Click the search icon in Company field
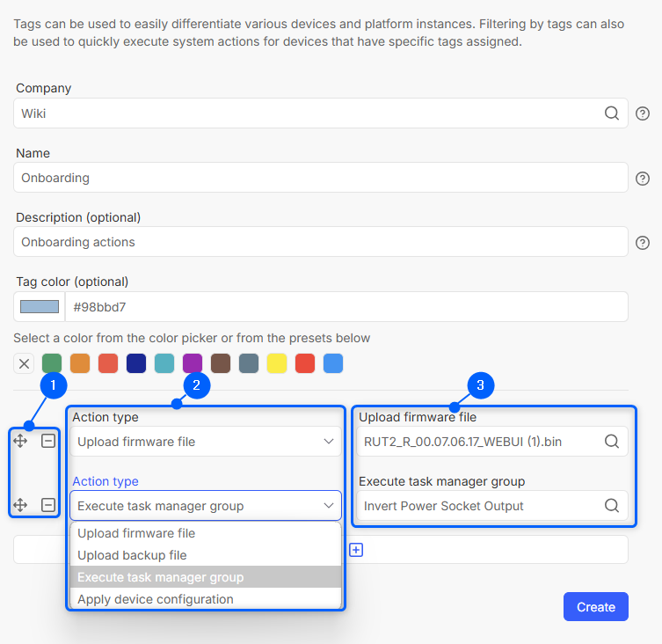 coord(611,113)
